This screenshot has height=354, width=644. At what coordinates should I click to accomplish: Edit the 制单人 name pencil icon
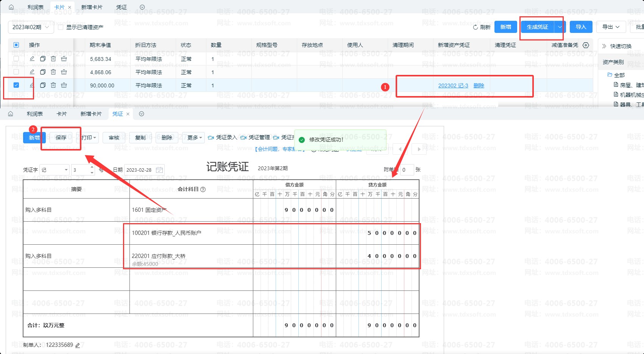[x=78, y=345]
